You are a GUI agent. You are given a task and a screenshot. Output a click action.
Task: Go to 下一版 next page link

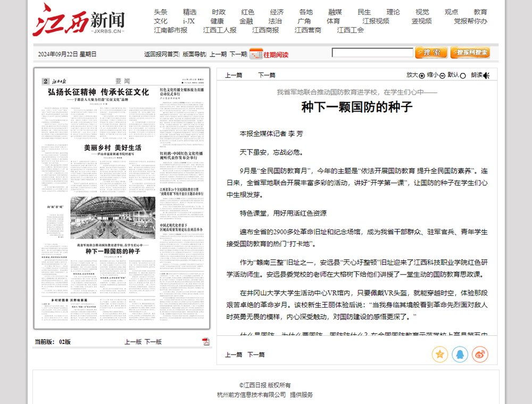click(x=153, y=342)
